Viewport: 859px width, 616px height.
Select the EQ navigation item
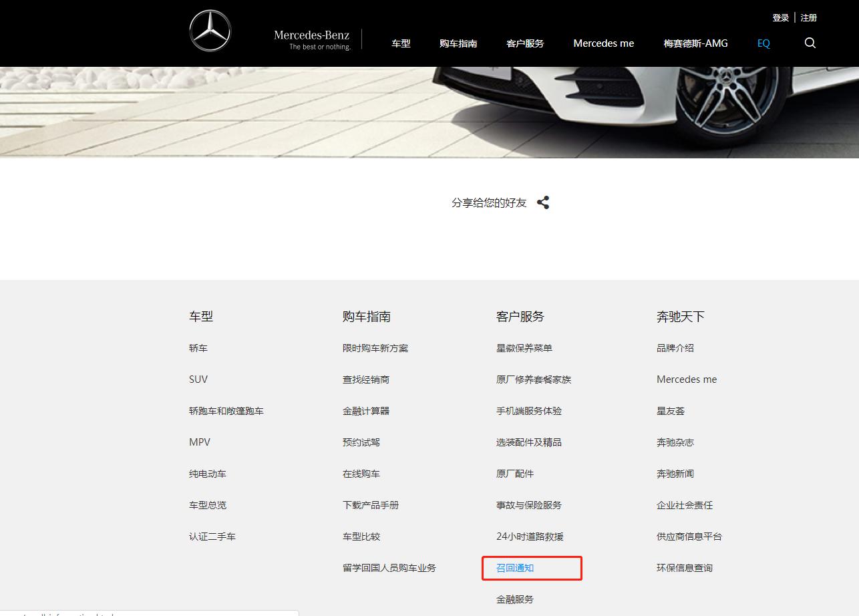click(x=763, y=43)
